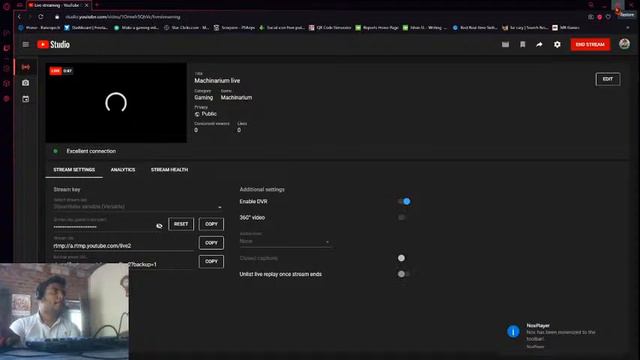Select the Live streaming - YouTube browser tab
640x360 pixels.
(57, 5)
